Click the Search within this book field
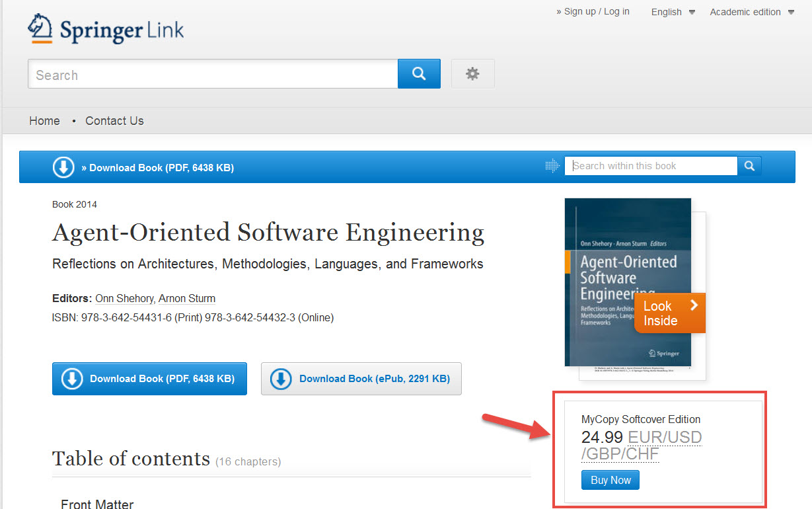The height and width of the screenshot is (509, 812). pos(651,166)
